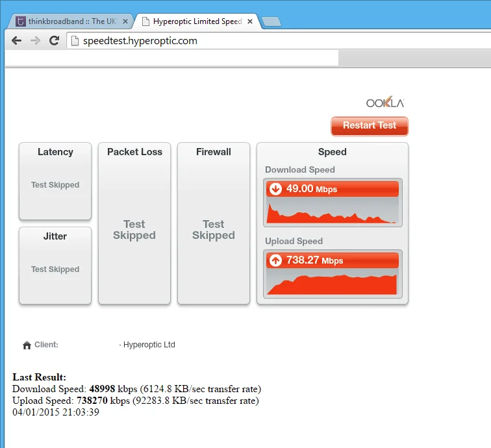Select the Latency panel
Screen dimensions: 491x448
[55, 181]
